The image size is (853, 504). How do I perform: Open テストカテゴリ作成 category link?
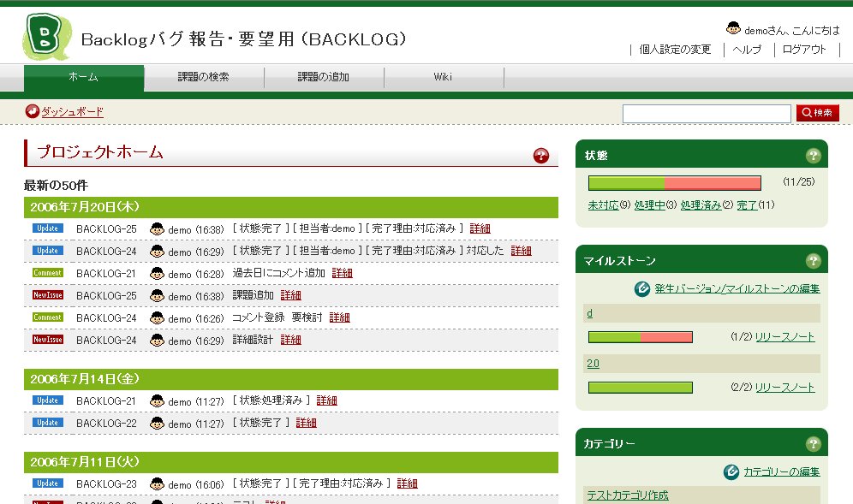coord(628,495)
